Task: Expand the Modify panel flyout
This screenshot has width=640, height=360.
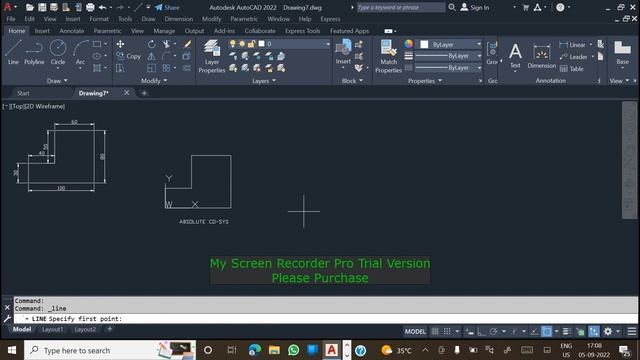Action: click(x=154, y=81)
